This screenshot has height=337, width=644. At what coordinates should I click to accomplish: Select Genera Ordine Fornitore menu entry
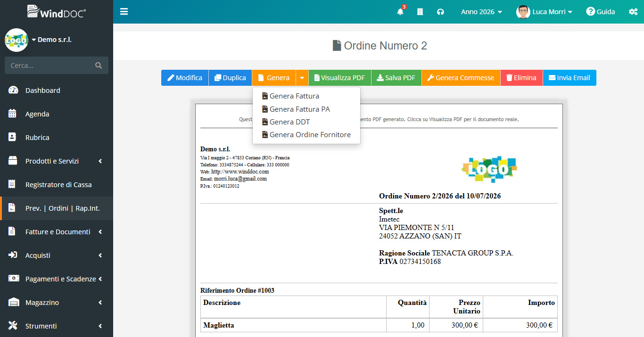pyautogui.click(x=306, y=135)
